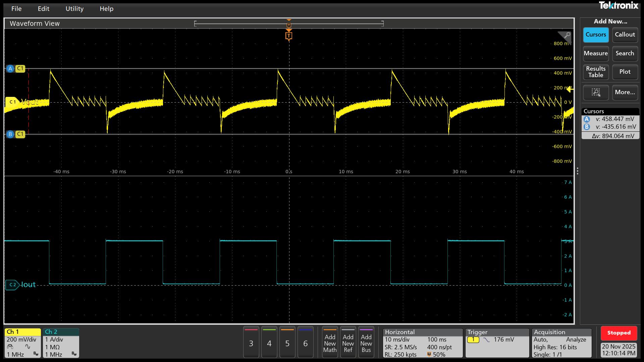This screenshot has width=644, height=362.
Task: Expand the right-edge panel handle beside the waveform
Action: pos(577,171)
